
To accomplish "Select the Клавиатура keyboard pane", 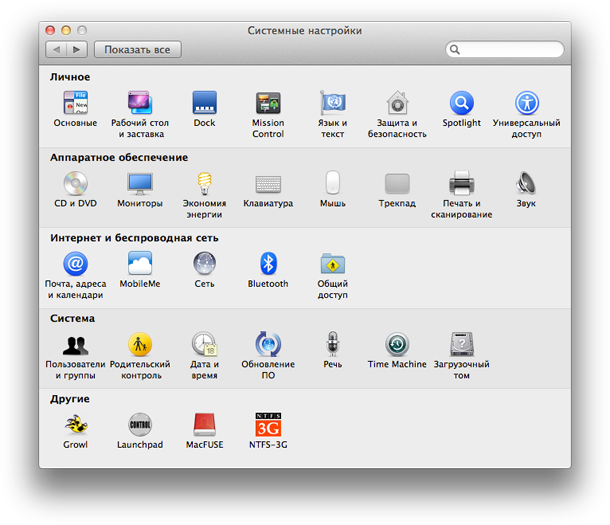I will 267,184.
